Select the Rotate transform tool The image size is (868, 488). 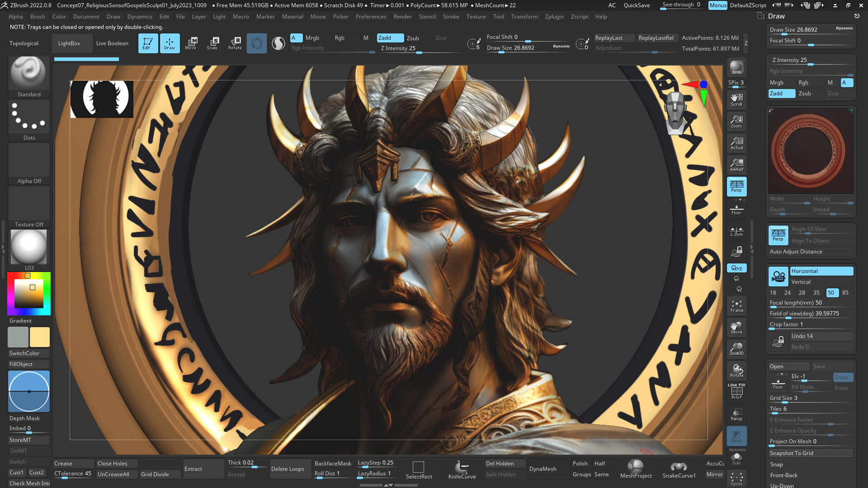235,43
